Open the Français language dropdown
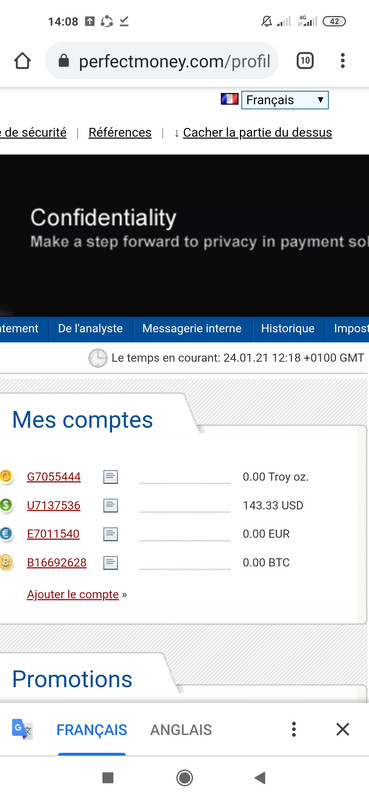The image size is (369, 800). tap(285, 100)
